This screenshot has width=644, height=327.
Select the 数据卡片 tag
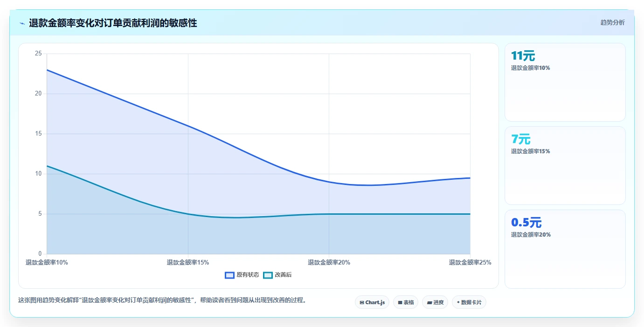(469, 302)
